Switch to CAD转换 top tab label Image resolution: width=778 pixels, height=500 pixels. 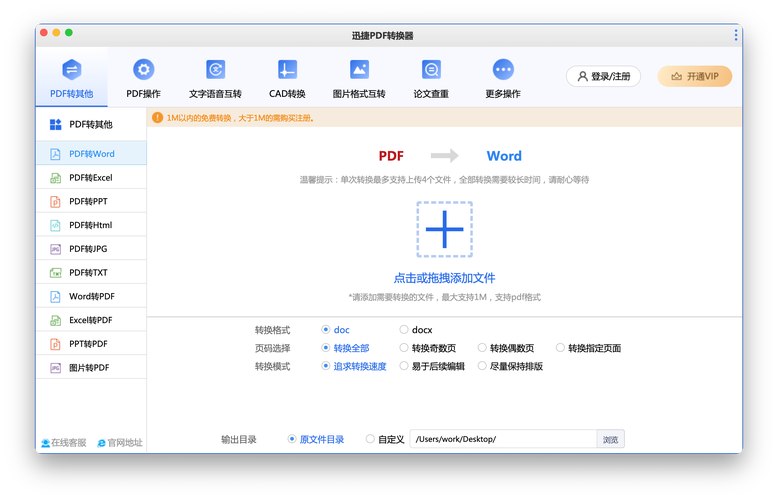(x=287, y=94)
